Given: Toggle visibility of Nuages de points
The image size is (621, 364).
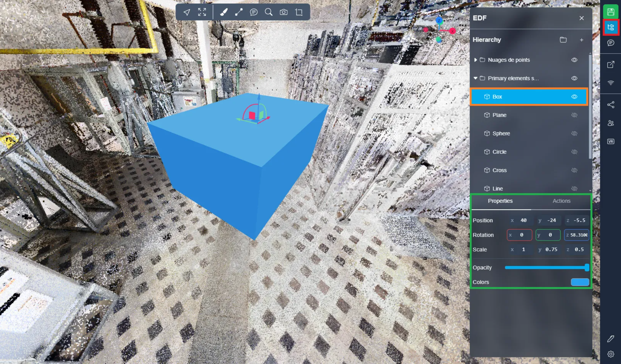Looking at the screenshot, I should tap(574, 60).
